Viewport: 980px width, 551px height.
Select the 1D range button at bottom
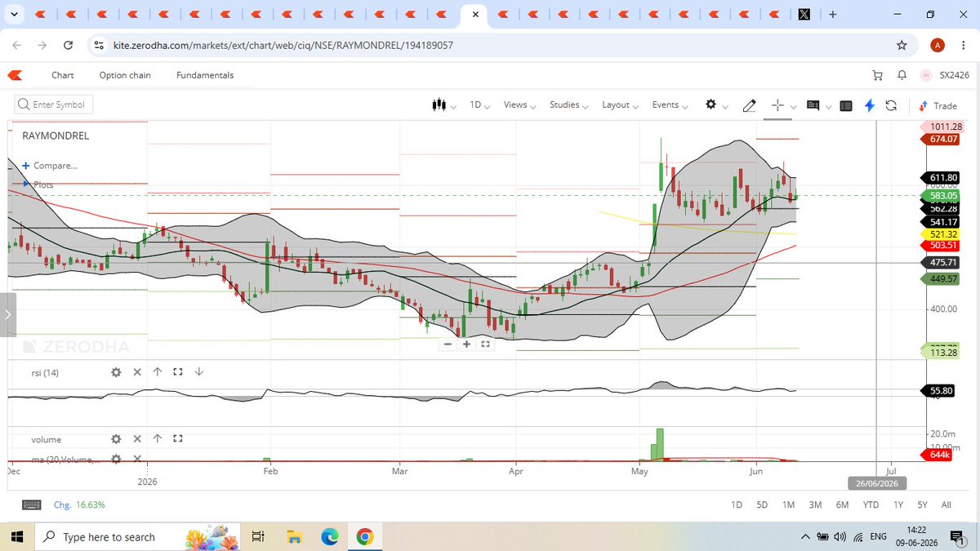click(x=736, y=505)
